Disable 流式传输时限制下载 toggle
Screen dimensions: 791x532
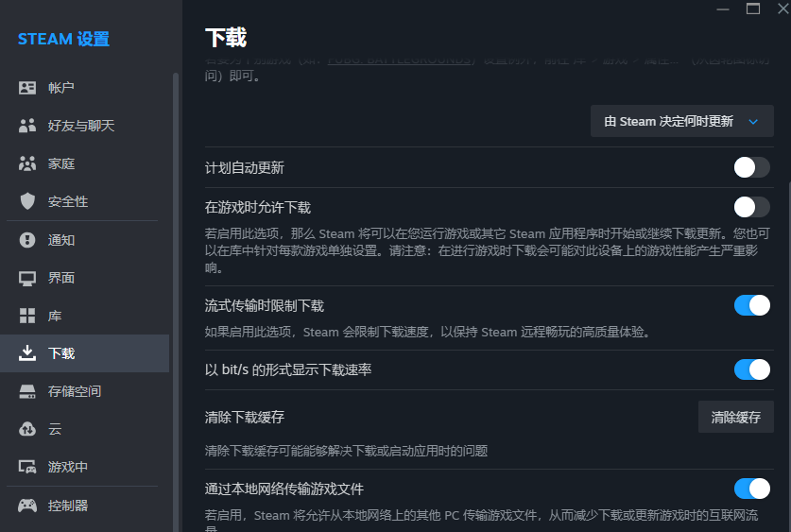tap(751, 305)
